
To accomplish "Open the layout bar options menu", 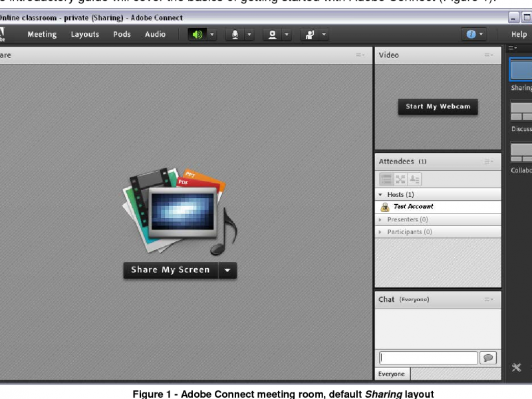I will 513,48.
